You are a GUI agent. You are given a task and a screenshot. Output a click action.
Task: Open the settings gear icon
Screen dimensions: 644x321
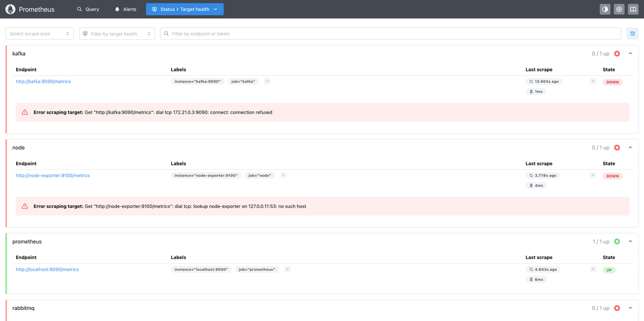click(x=619, y=9)
